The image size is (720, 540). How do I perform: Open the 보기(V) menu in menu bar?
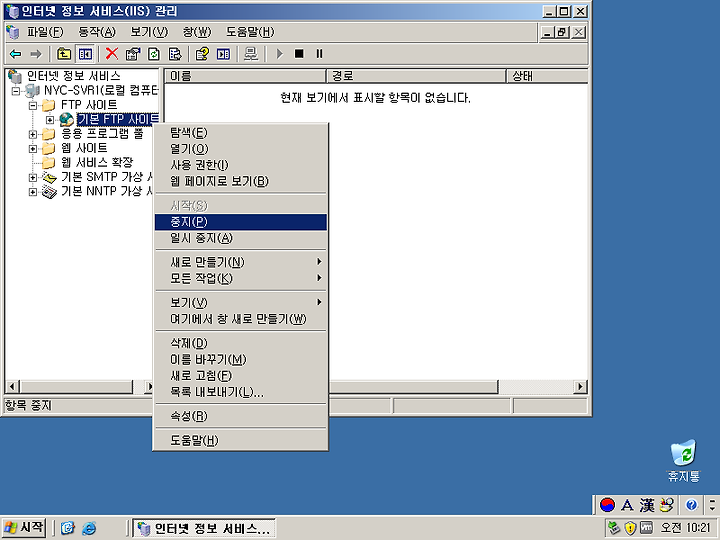[x=149, y=32]
